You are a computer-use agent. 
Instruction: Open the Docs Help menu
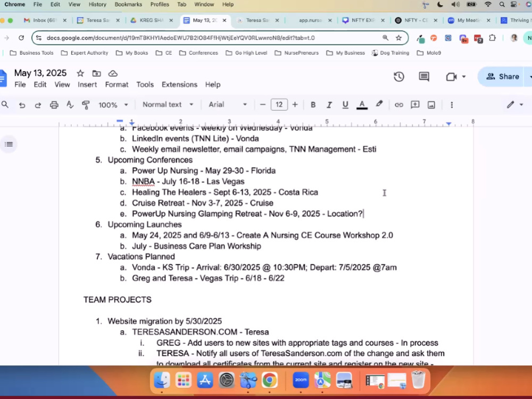(x=213, y=85)
